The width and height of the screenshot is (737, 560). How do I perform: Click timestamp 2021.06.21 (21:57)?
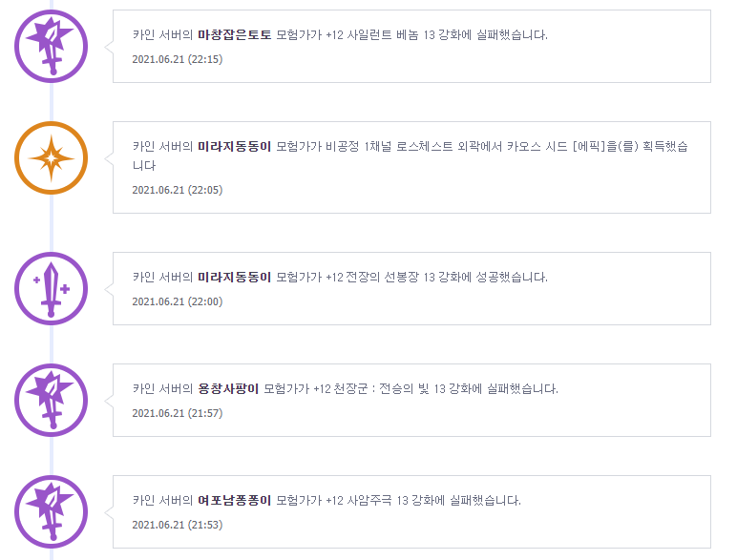178,413
